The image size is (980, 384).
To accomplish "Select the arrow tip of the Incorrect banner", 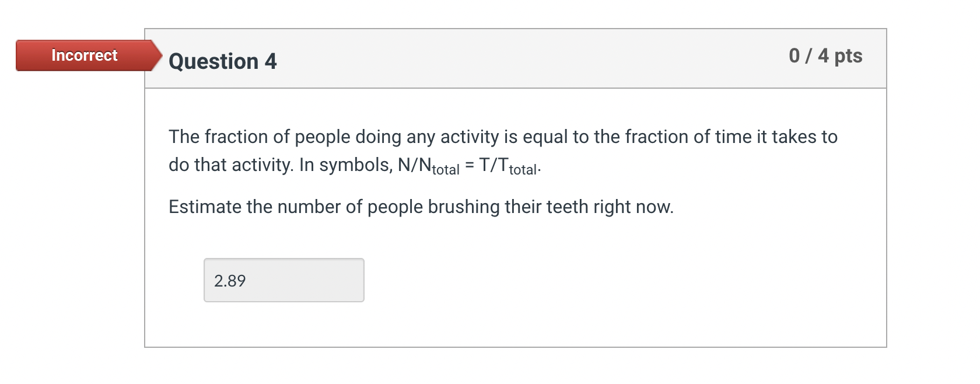I will [159, 56].
